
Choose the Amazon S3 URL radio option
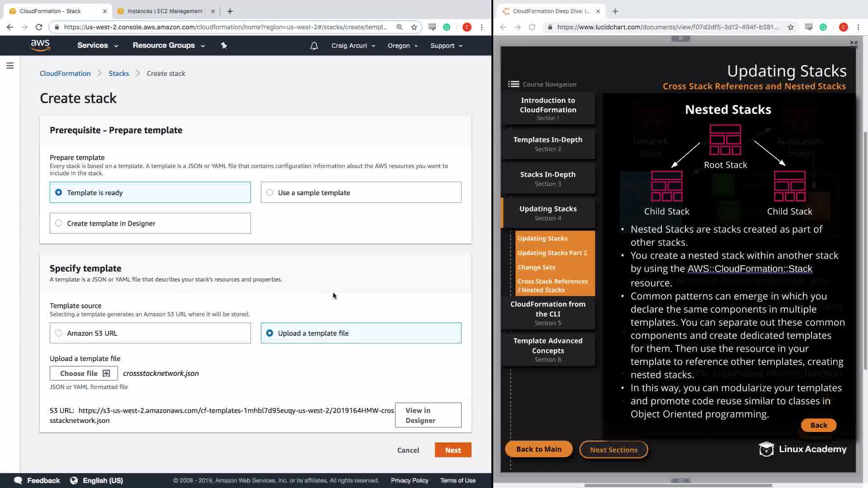tap(59, 333)
